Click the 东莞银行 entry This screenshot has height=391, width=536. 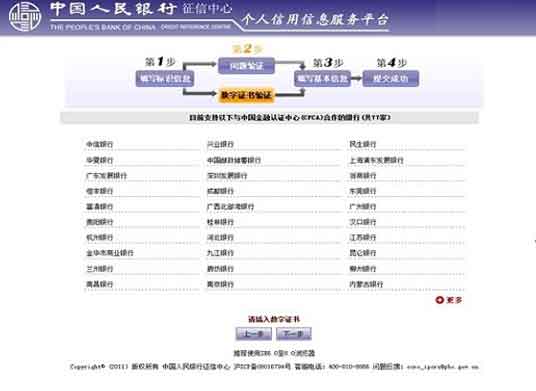tap(363, 191)
